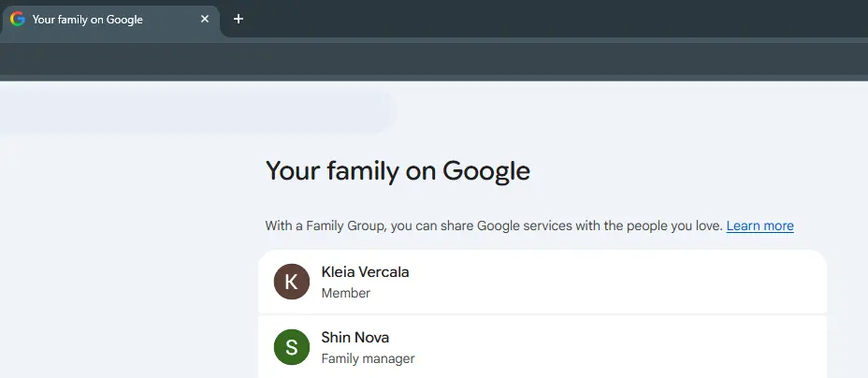Focus the blurred search field above the heading
The height and width of the screenshot is (378, 868).
pyautogui.click(x=197, y=110)
